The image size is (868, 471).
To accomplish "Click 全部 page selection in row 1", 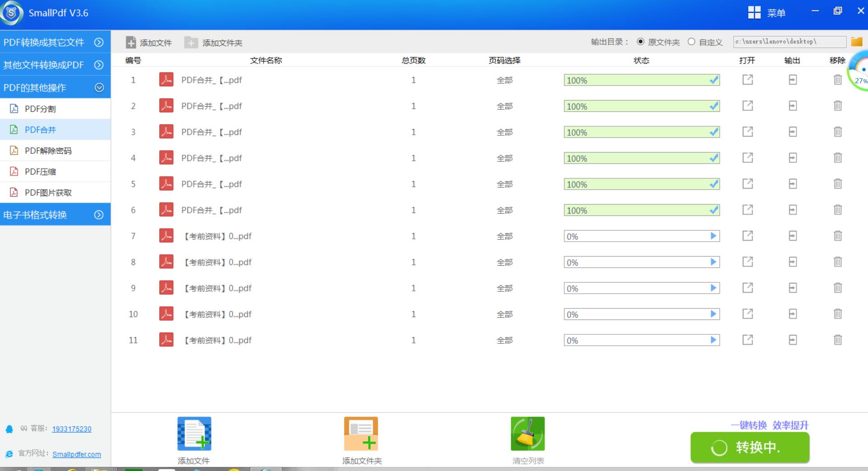I will click(505, 80).
